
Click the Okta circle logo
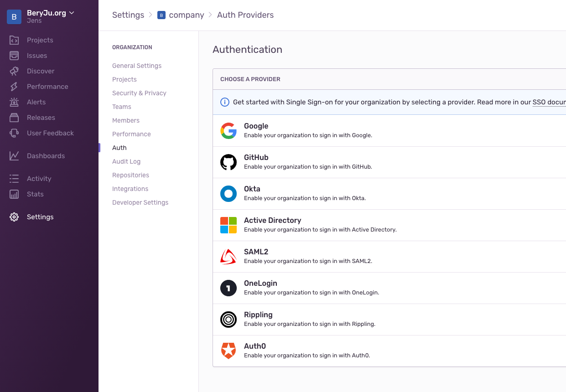click(x=228, y=193)
